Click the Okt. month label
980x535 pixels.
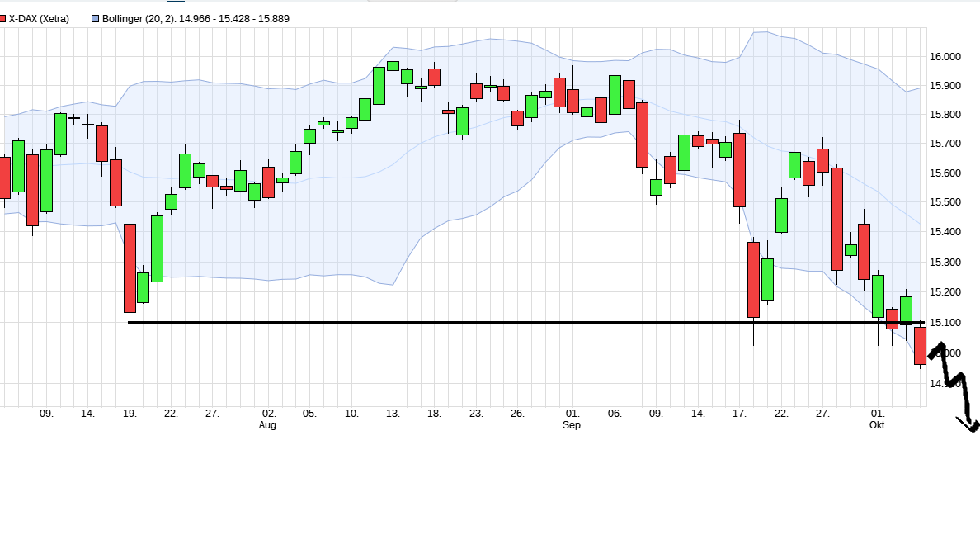click(x=879, y=425)
